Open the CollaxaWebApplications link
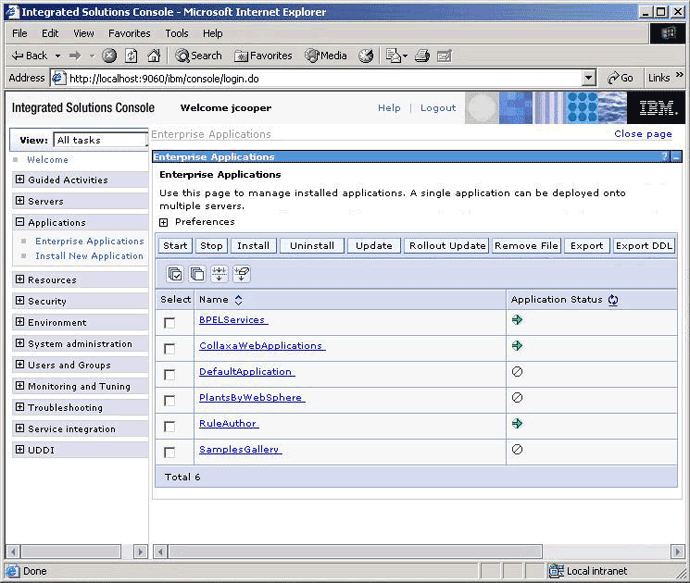 (x=261, y=346)
